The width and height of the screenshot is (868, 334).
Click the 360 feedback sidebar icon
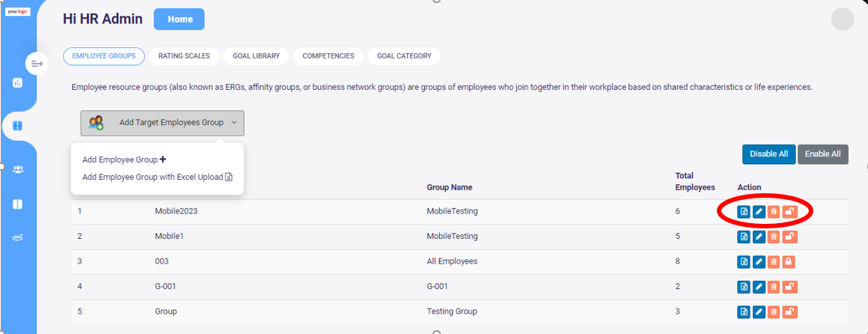tap(17, 237)
